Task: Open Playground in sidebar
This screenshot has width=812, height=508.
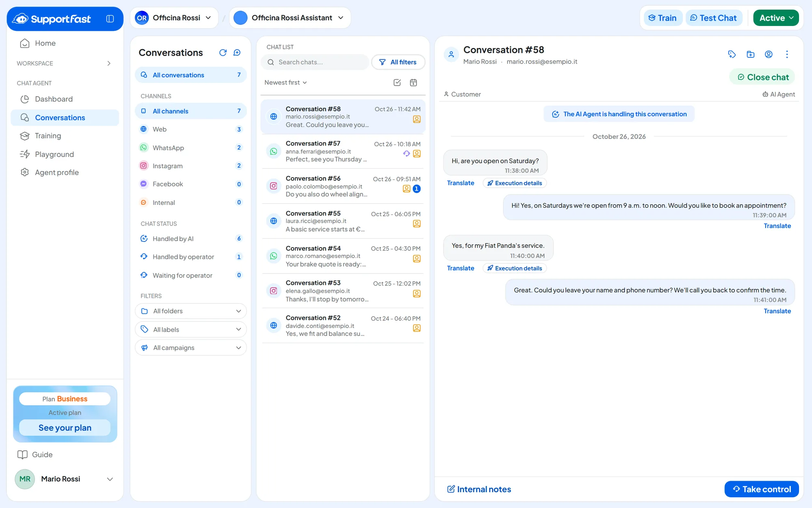Action: (65, 154)
